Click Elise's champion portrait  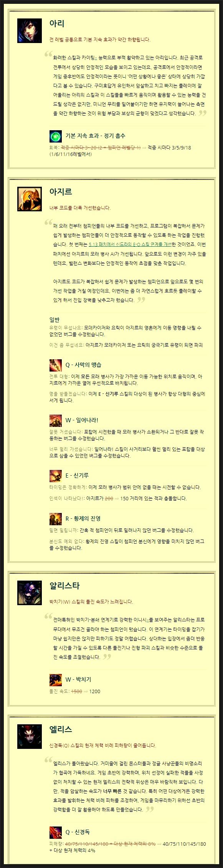point(30,737)
